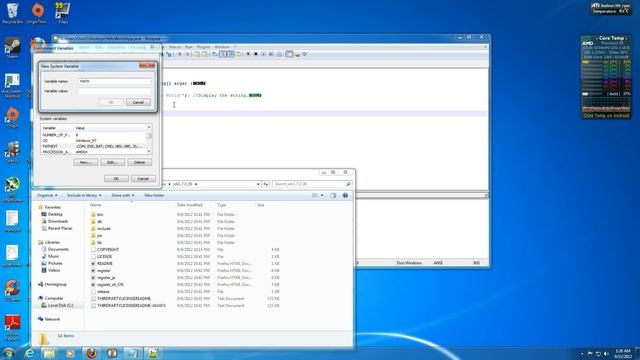Open the Organize dropdown in Explorer

coord(47,196)
